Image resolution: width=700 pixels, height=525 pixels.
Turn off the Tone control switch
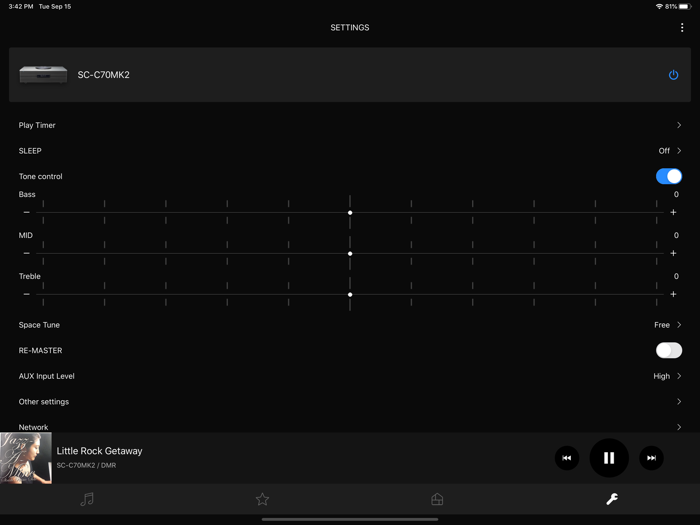668,176
